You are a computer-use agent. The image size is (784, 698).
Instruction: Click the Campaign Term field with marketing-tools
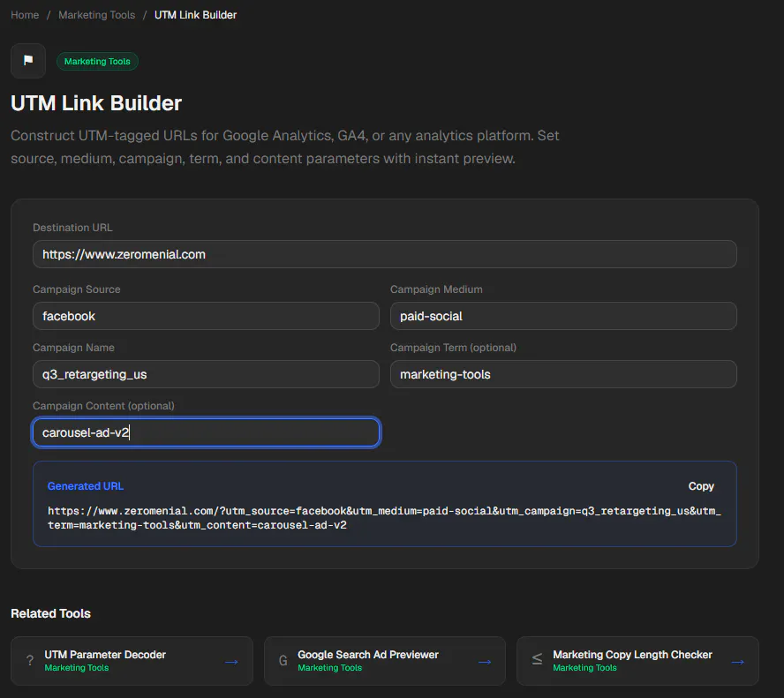point(563,374)
